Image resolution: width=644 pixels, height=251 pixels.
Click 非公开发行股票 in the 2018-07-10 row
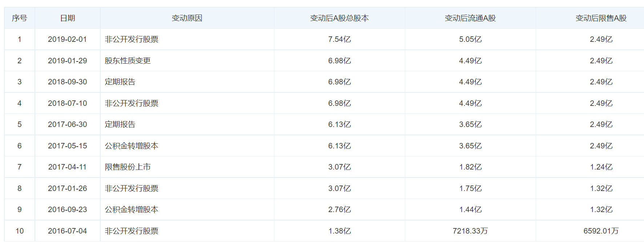point(132,103)
